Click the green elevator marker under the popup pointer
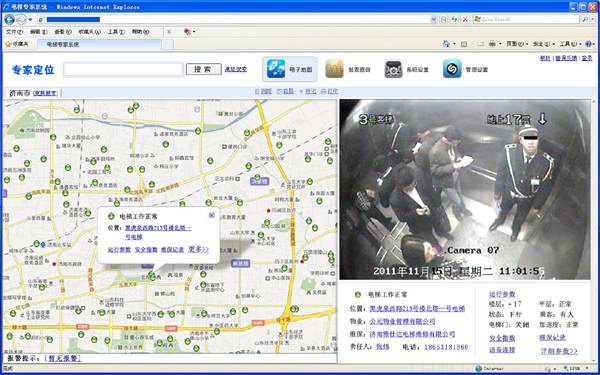 click(152, 275)
